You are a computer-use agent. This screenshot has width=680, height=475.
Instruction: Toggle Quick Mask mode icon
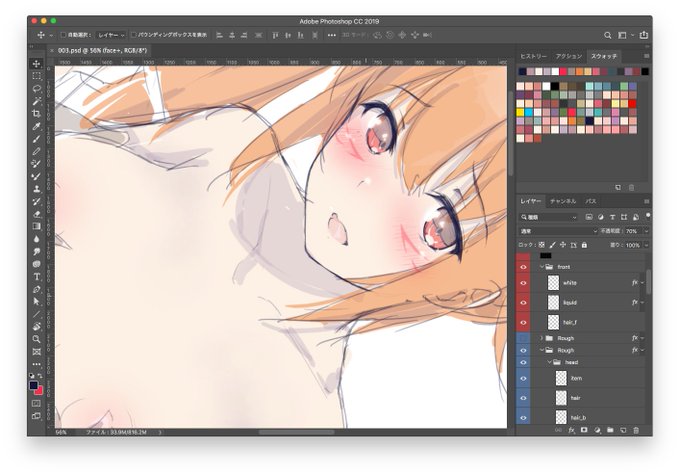click(x=36, y=403)
